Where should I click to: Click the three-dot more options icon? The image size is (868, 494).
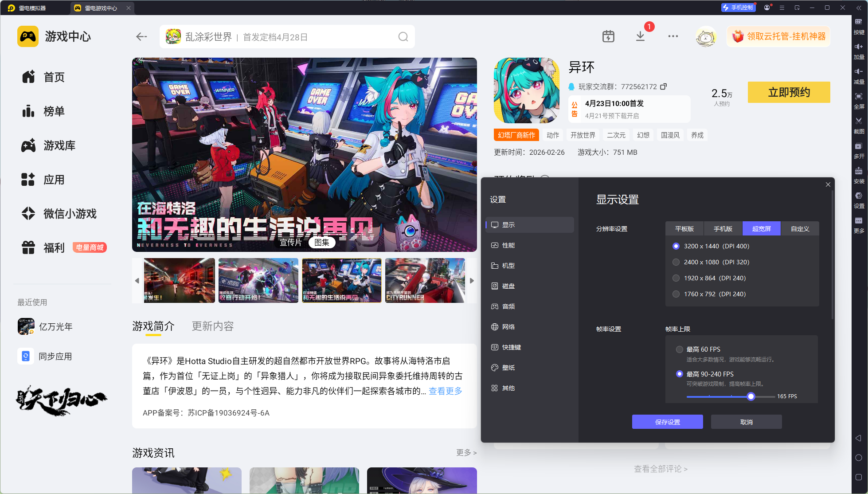673,36
